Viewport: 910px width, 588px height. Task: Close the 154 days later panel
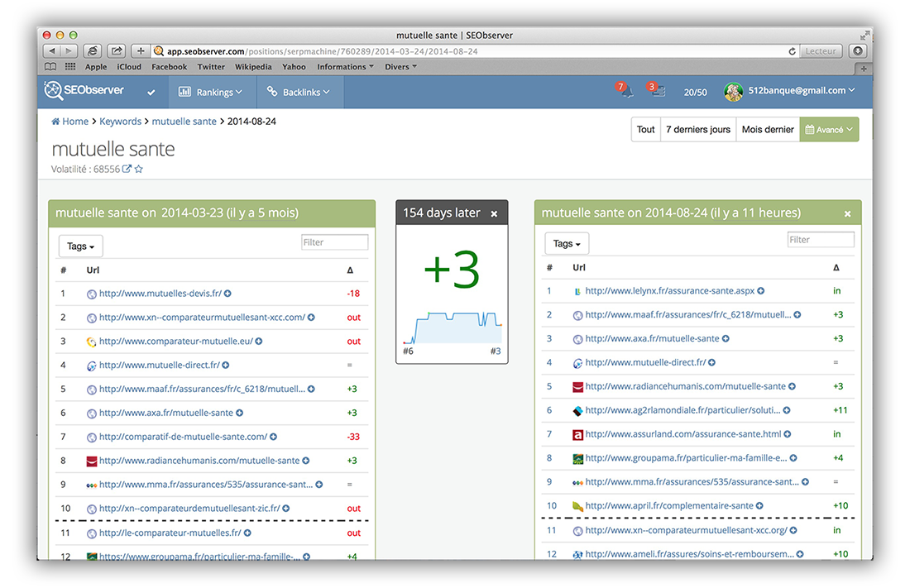494,213
